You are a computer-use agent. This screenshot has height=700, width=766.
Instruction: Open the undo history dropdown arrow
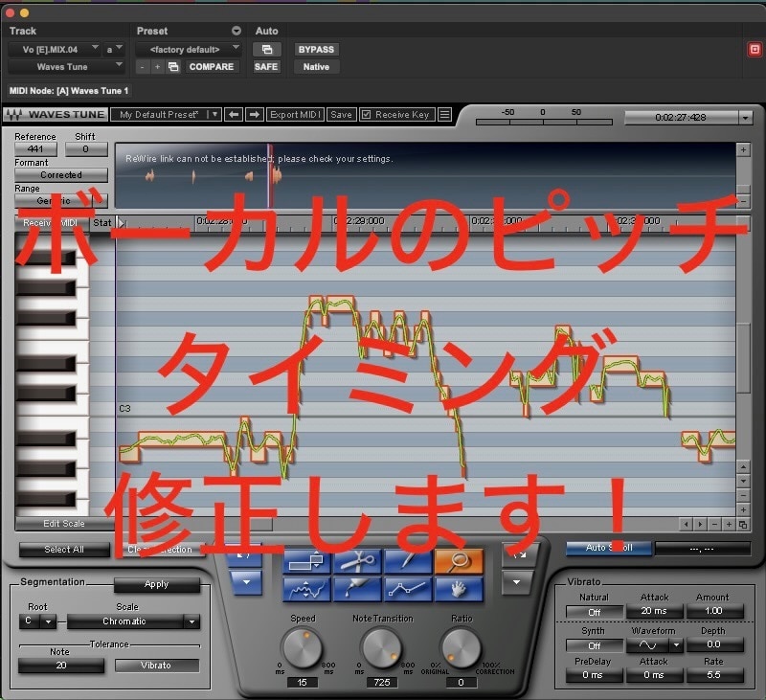[246, 582]
